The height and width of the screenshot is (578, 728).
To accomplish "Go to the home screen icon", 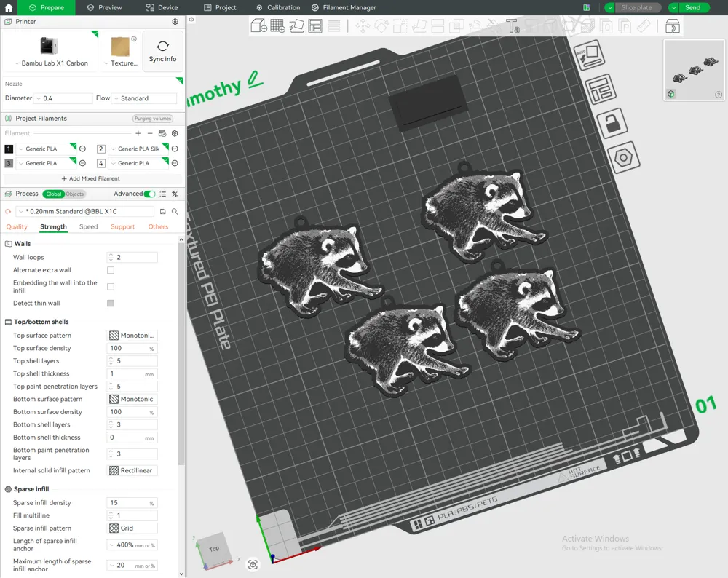I will click(9, 7).
